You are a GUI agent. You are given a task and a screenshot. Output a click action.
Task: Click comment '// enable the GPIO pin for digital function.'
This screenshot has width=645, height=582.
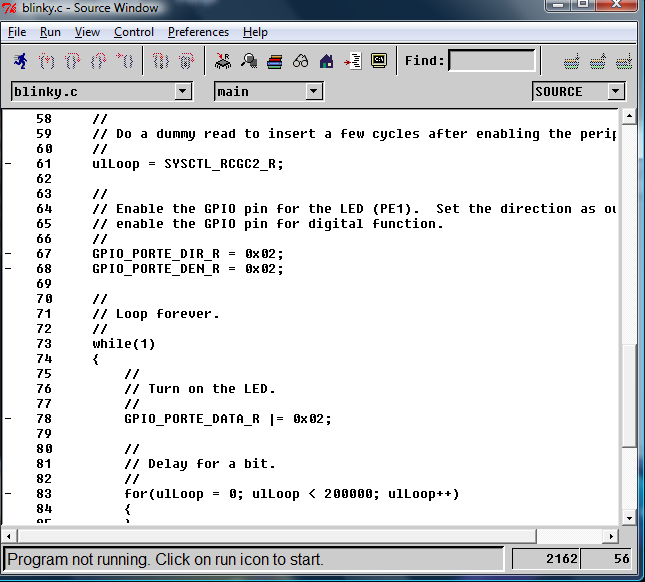pos(268,224)
